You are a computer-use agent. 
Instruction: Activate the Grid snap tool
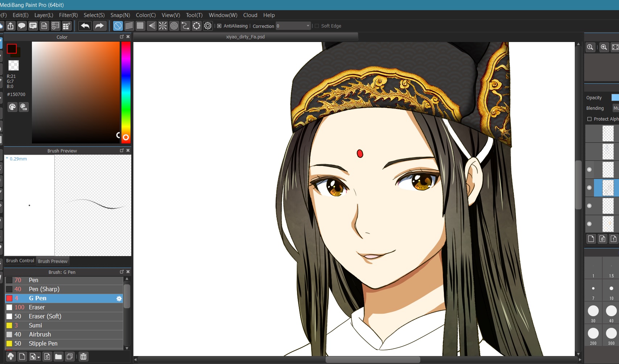[140, 26]
